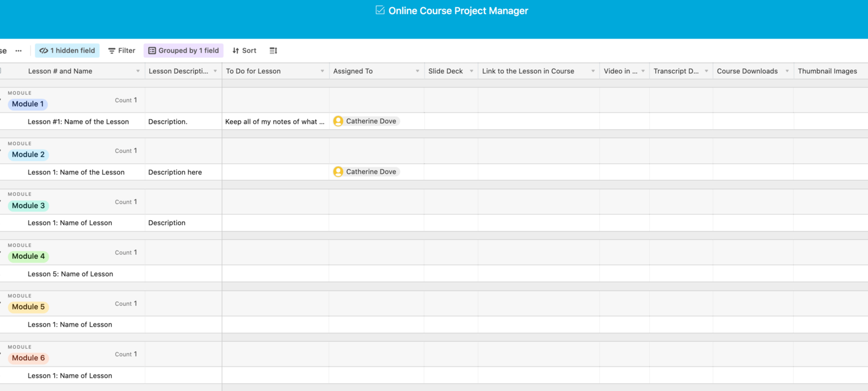Screen dimensions: 868x391
Task: Click Catherine Dove's avatar in Module 2 row
Action: [x=338, y=172]
